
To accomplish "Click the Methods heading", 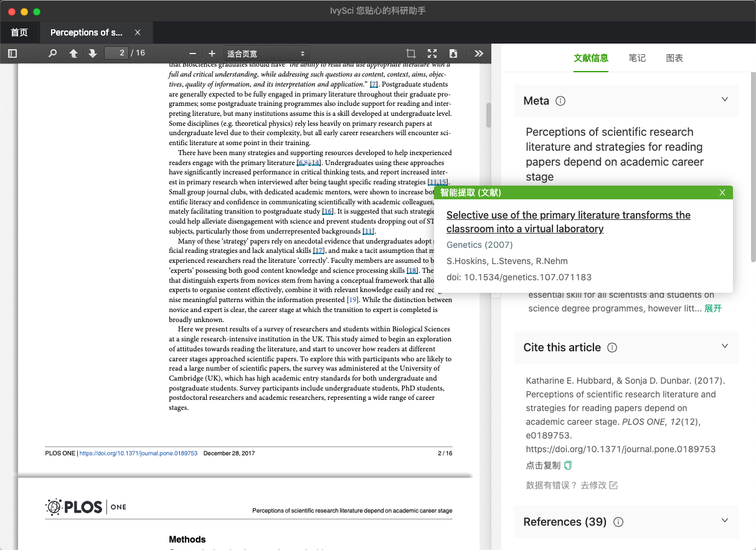I will click(x=187, y=539).
